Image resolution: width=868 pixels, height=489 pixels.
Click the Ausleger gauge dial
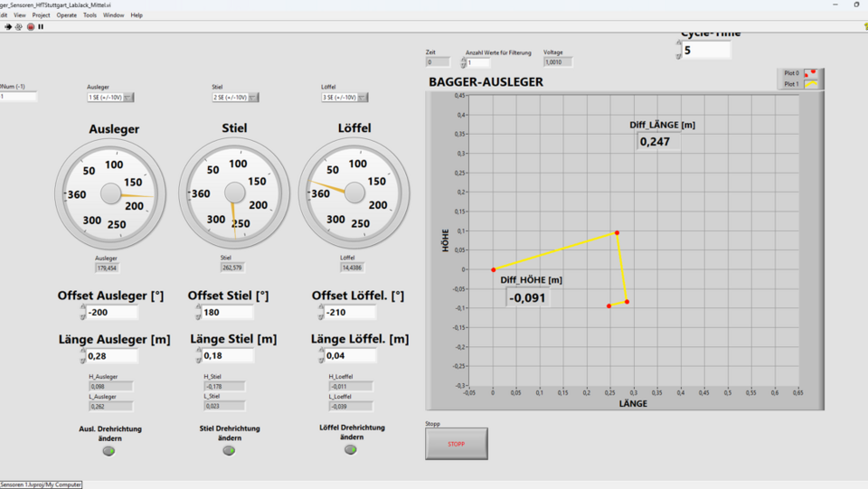[110, 193]
